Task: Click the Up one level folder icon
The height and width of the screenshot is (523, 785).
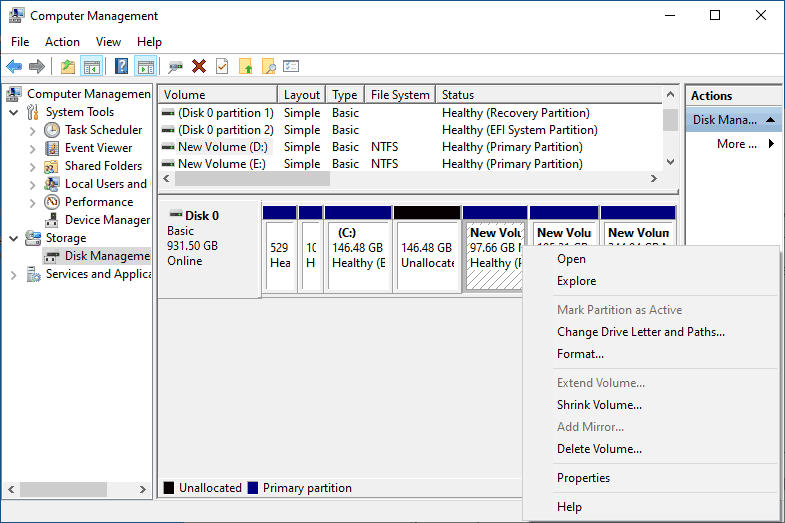Action: click(x=68, y=66)
